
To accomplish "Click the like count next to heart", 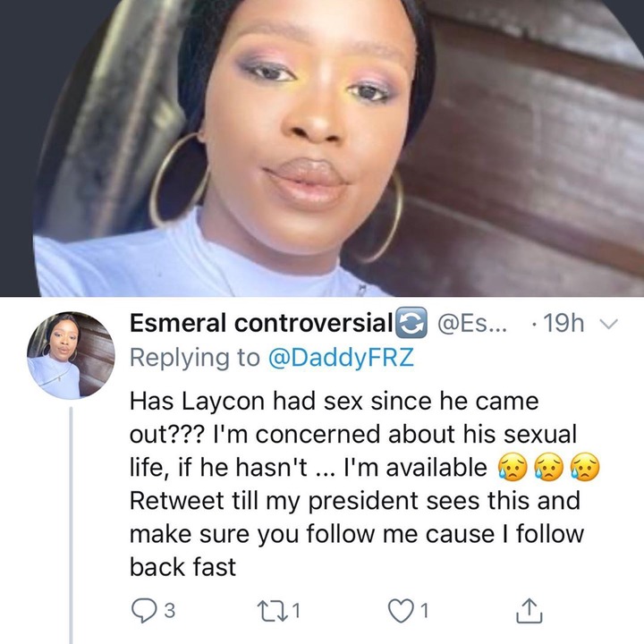I will click(425, 611).
